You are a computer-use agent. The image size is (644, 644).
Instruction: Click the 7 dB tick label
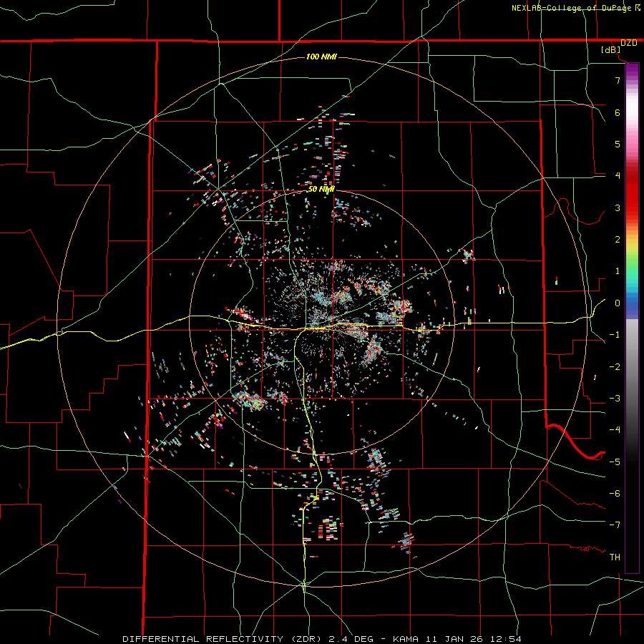pos(618,80)
